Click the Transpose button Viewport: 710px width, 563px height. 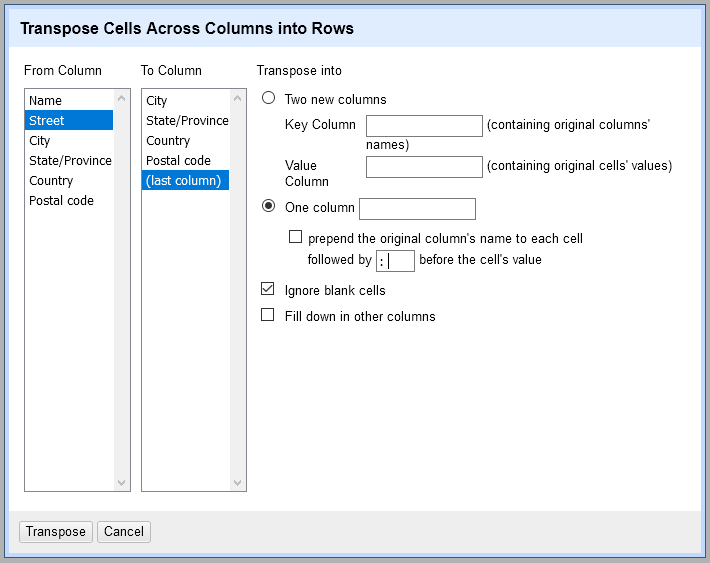coord(56,532)
